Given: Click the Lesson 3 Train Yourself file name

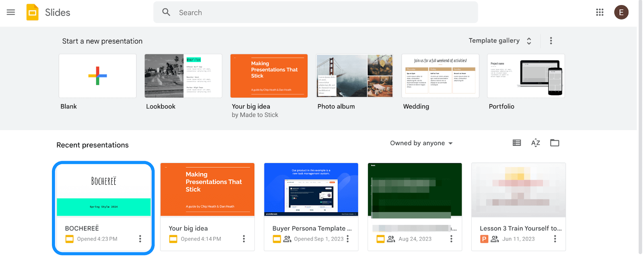Looking at the screenshot, I should (x=521, y=228).
